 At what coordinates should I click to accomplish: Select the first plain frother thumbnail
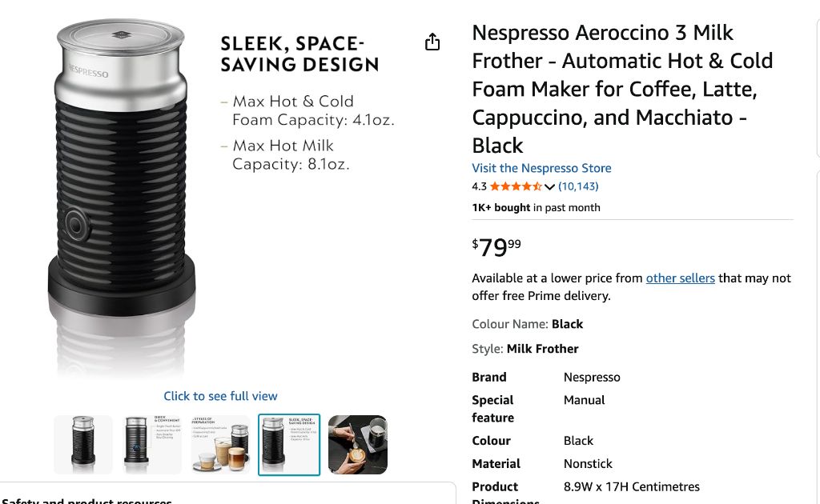83,444
